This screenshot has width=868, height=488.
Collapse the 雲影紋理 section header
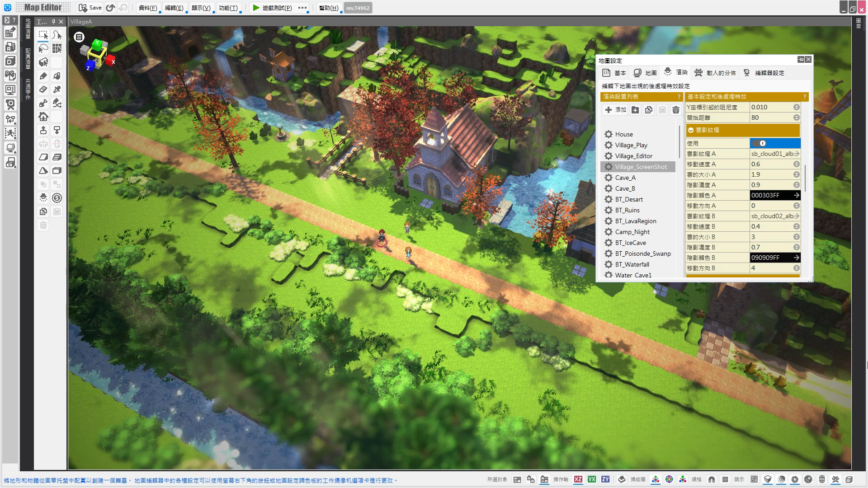691,130
